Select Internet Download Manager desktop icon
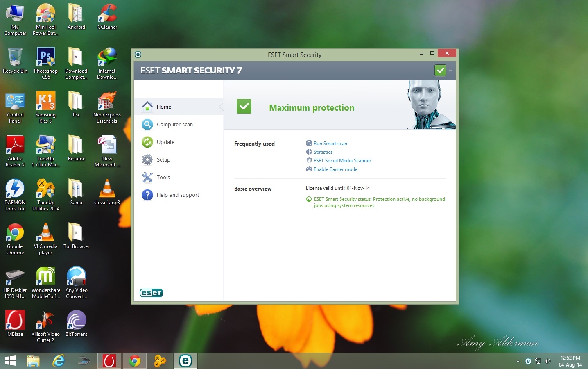This screenshot has height=369, width=588. [107, 64]
